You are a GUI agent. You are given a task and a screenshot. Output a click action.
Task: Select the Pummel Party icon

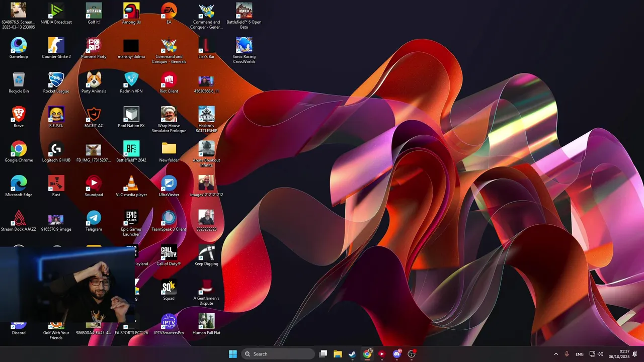[94, 48]
